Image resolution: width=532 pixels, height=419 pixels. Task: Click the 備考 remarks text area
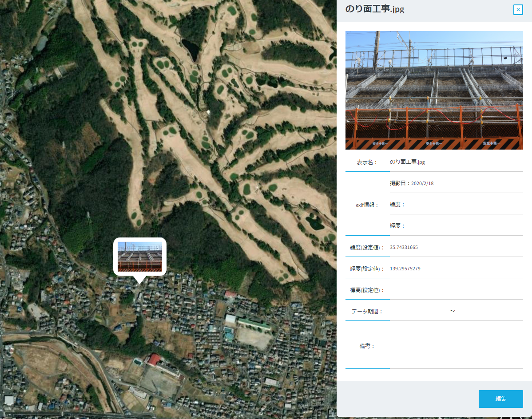point(456,345)
